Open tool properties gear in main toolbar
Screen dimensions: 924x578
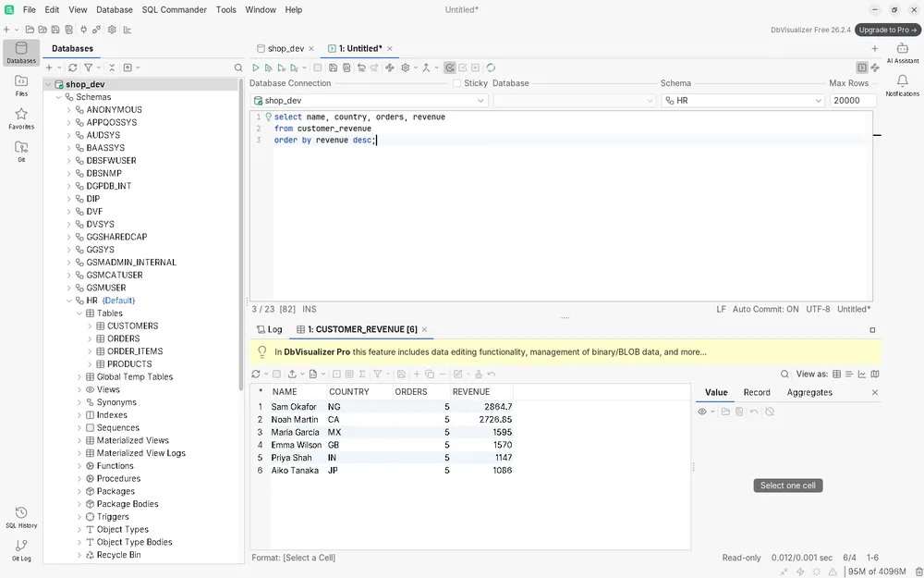tap(112, 30)
